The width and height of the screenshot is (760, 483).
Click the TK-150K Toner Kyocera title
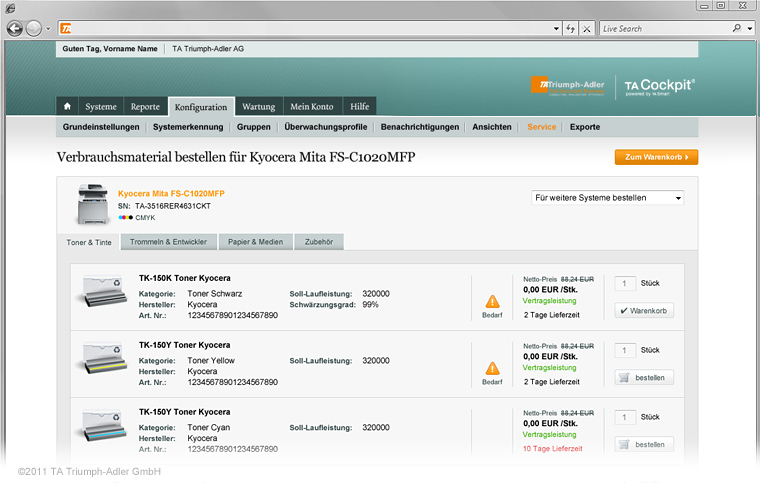tap(185, 278)
